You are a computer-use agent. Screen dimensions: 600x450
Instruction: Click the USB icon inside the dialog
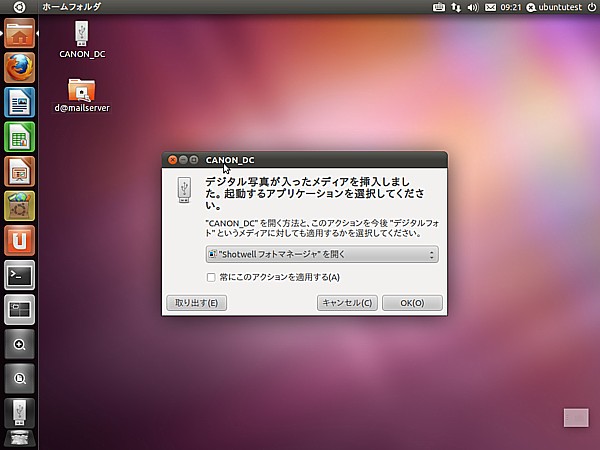(184, 190)
